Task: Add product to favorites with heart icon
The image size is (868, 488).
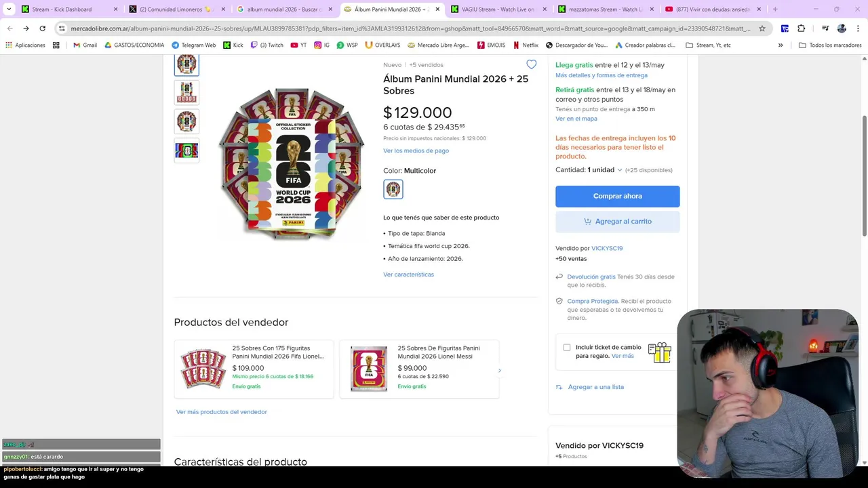Action: [x=531, y=64]
